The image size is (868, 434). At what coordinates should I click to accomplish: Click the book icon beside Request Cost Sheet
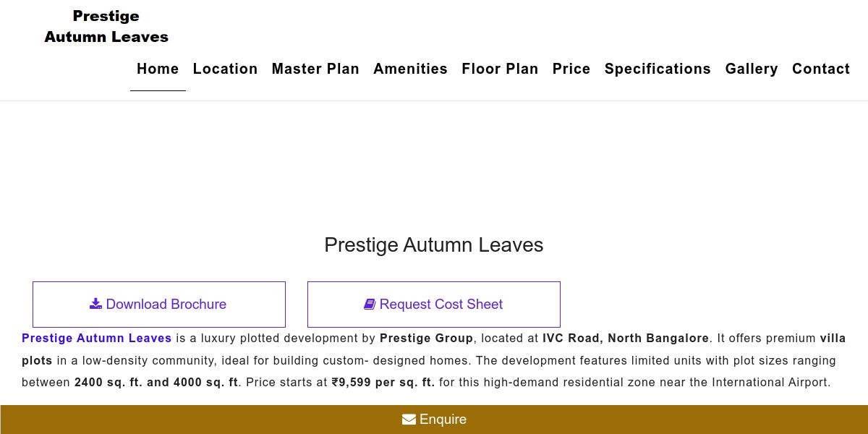point(370,305)
